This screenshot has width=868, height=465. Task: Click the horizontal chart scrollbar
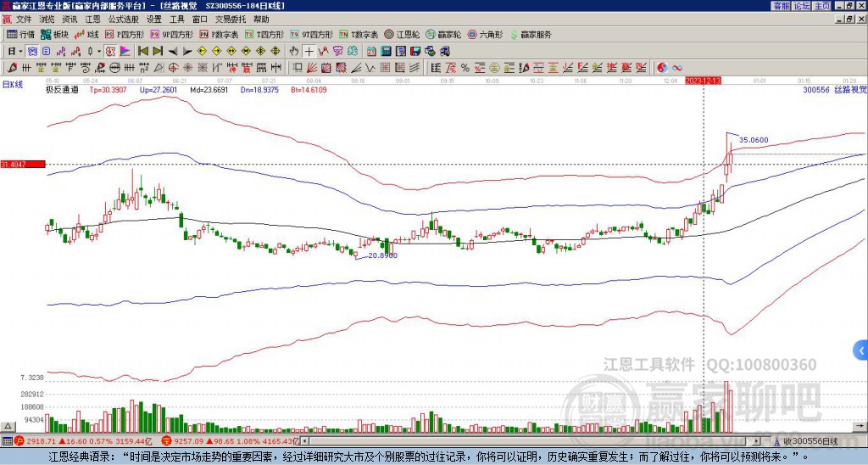531,441
